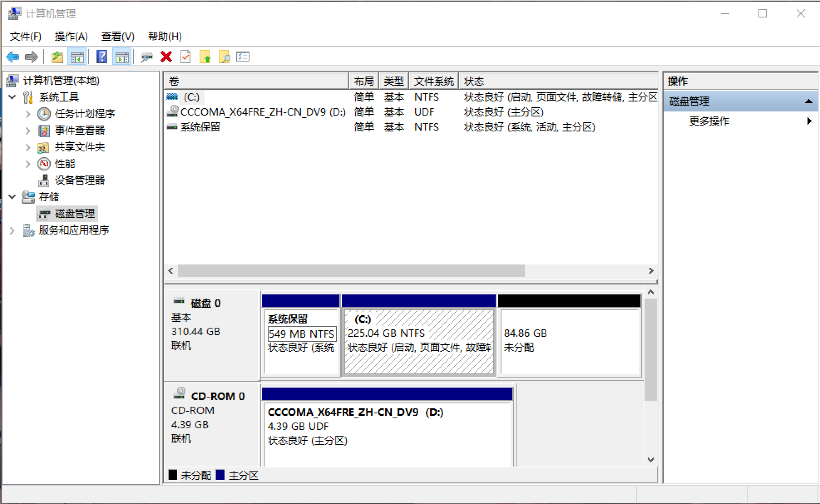Open Help via the blue question-mark icon
Image resolution: width=820 pixels, height=504 pixels.
[x=102, y=57]
